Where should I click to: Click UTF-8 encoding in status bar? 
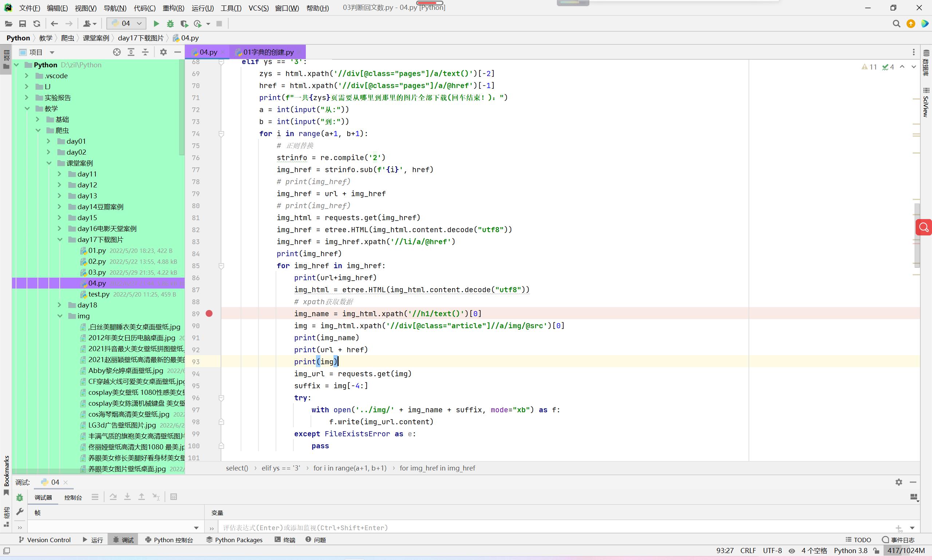(x=772, y=551)
